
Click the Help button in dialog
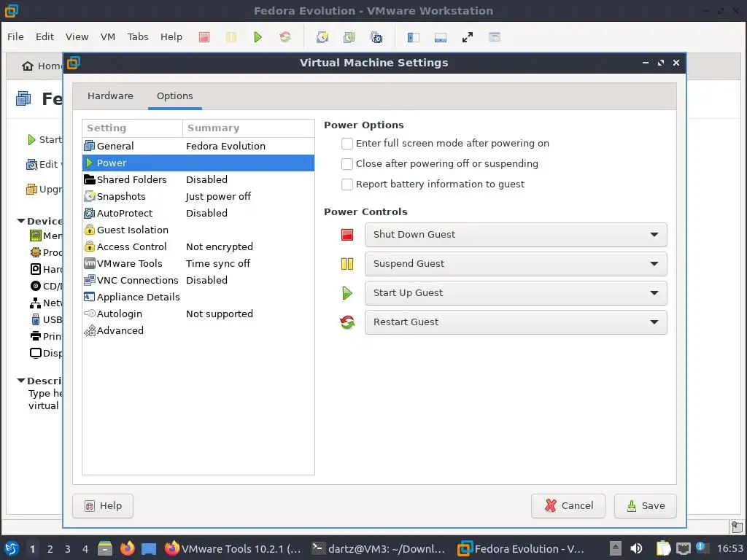[103, 506]
